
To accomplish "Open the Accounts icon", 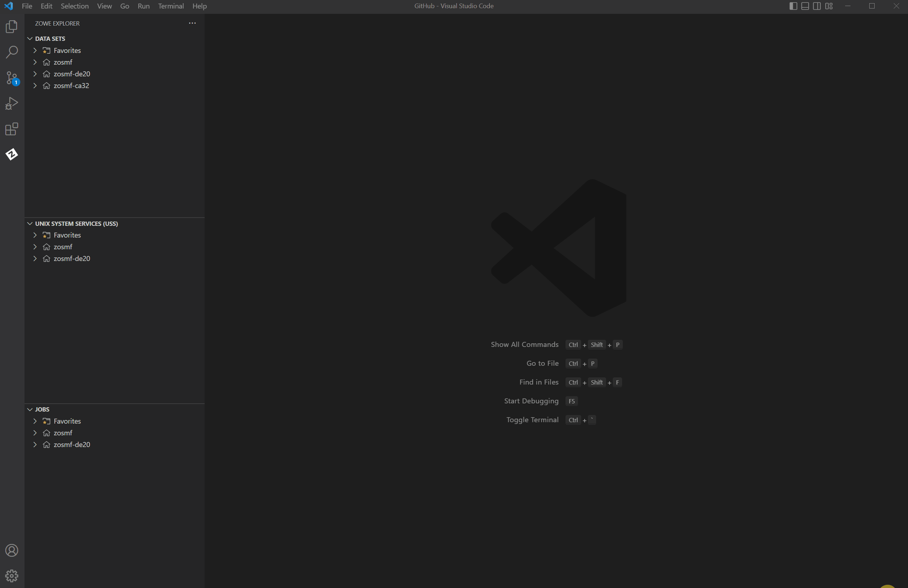I will [12, 550].
